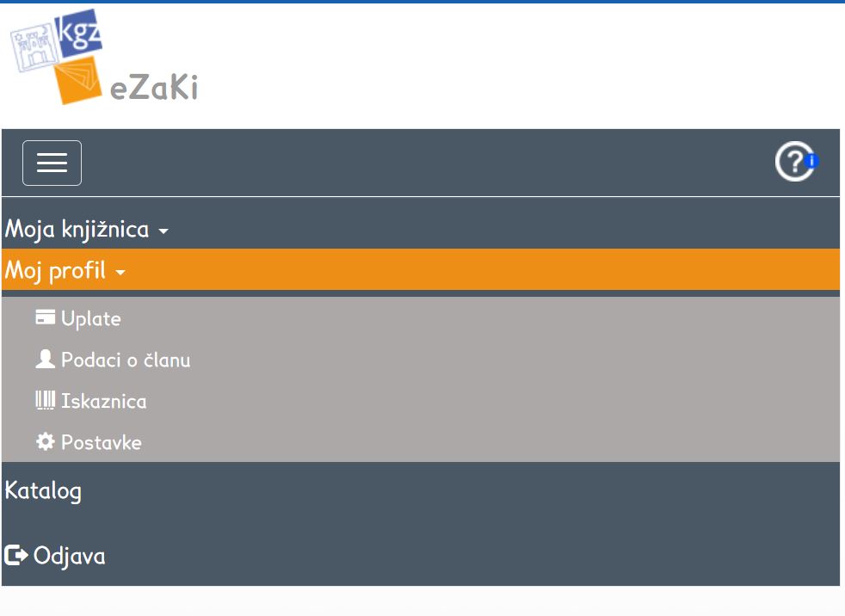Click the gear icon for Postavke
Screen dimensions: 845x616
pyautogui.click(x=45, y=442)
